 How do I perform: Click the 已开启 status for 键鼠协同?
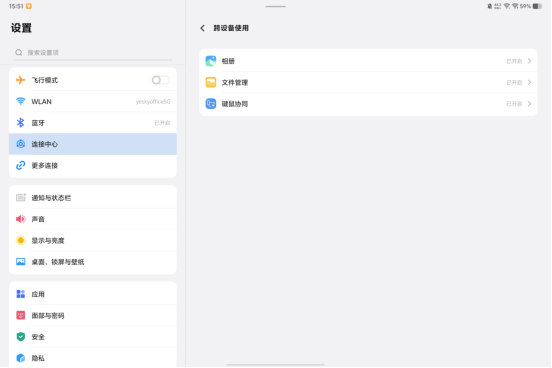point(514,104)
